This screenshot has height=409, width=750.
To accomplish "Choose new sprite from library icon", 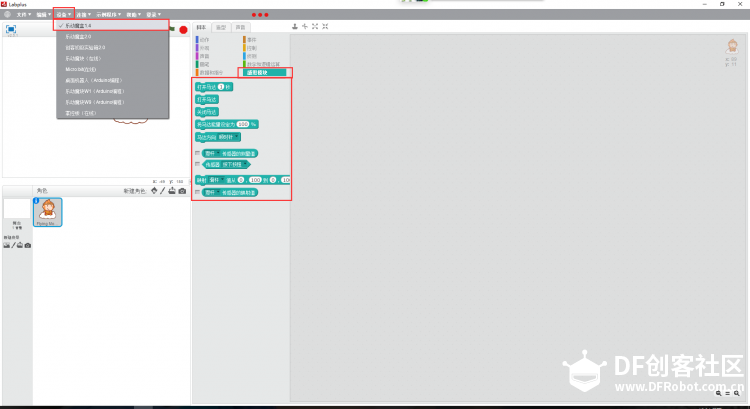I will [154, 191].
